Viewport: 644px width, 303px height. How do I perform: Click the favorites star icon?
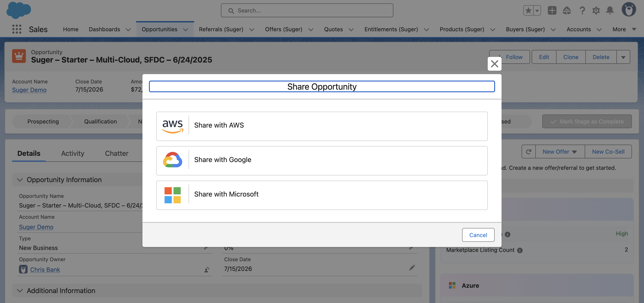point(528,11)
